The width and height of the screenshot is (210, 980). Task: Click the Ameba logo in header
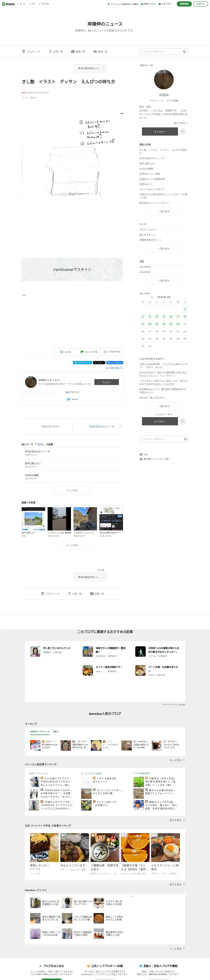coord(8,4)
